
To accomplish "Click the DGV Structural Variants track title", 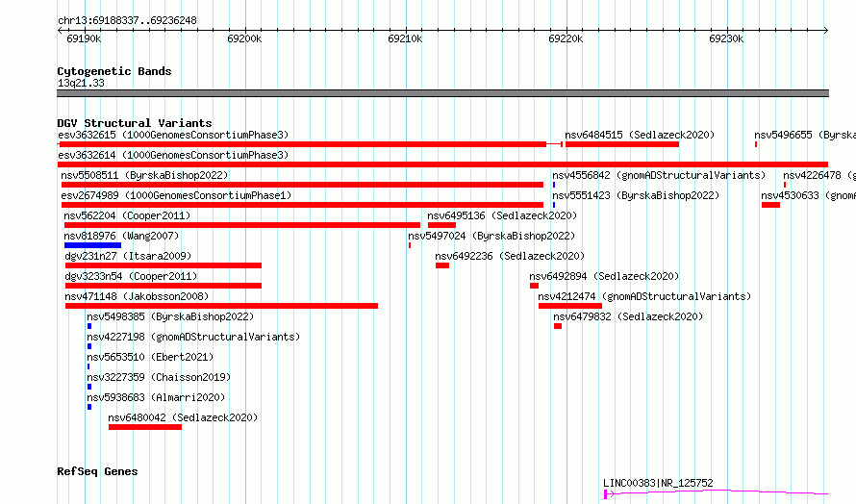I will [135, 123].
